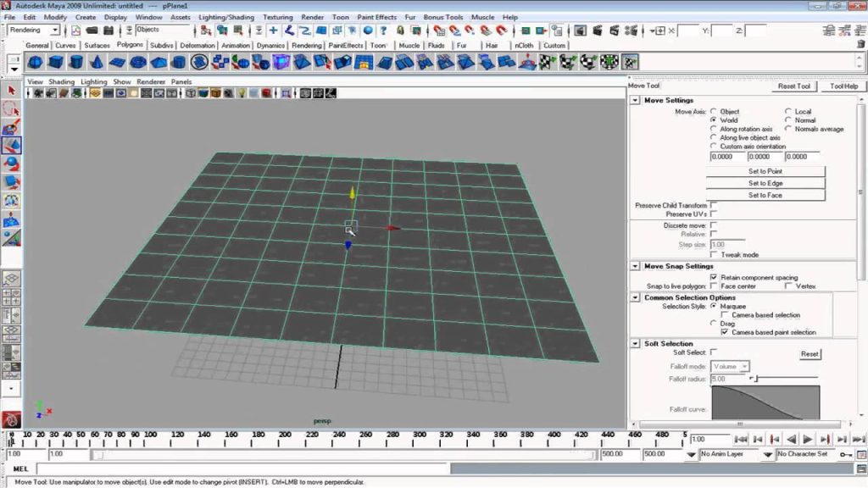This screenshot has height=488, width=868.
Task: Enable Discrete move checkbox
Action: 714,225
